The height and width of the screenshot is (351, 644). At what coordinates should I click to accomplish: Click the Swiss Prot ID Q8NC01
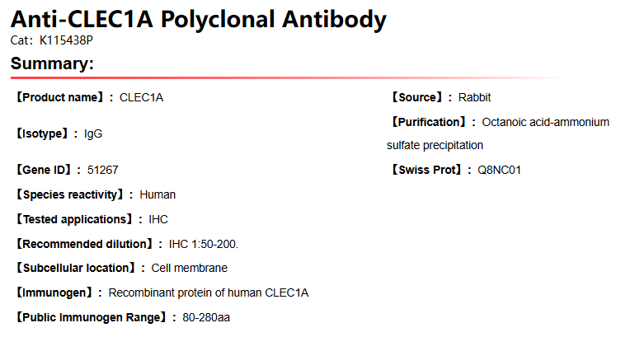coord(493,170)
